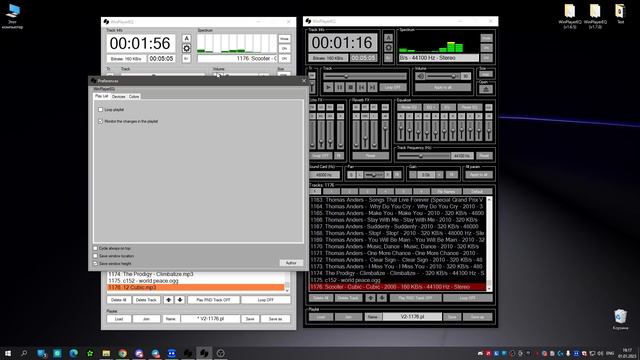Click 00:05:05 duration display in light player

point(161,59)
